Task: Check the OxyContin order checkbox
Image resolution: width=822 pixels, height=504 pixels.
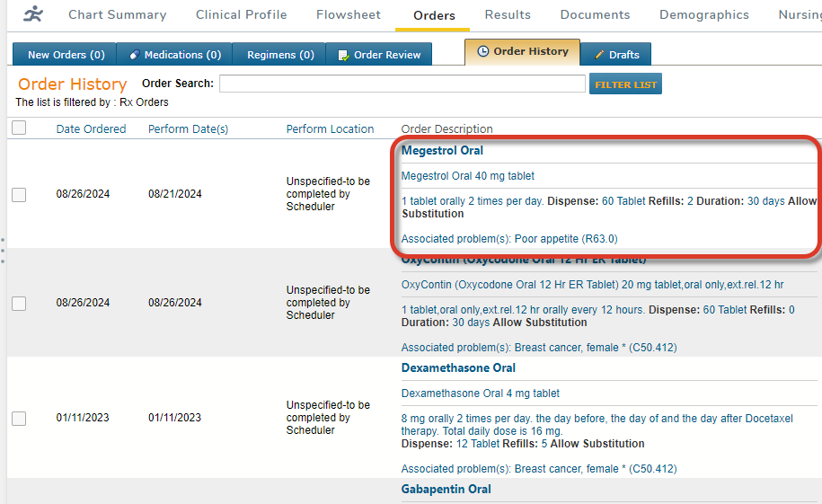Action: [x=19, y=303]
